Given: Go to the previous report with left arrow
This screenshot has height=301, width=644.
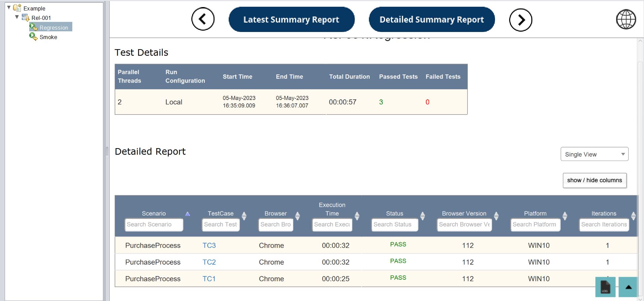Looking at the screenshot, I should tap(203, 19).
